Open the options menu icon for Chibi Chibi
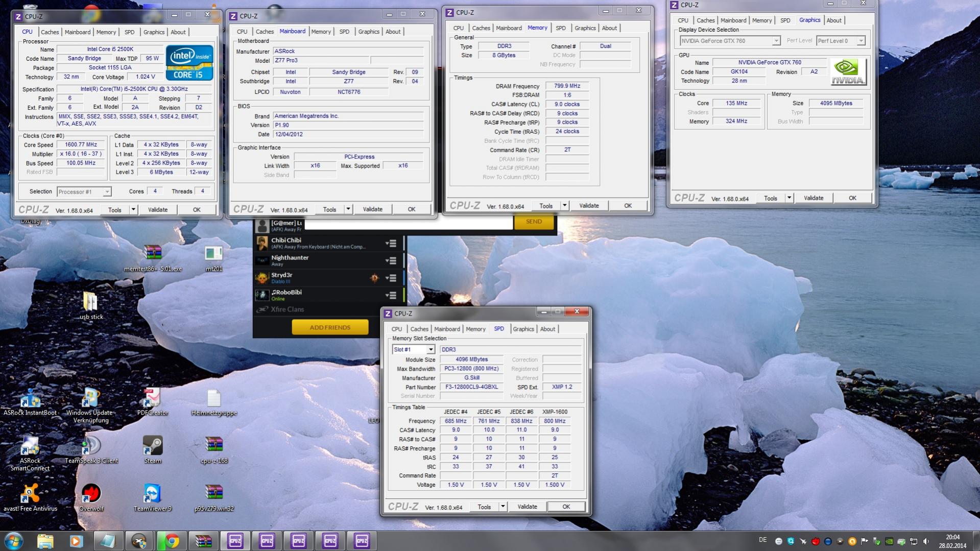The height and width of the screenshot is (551, 980). (391, 244)
